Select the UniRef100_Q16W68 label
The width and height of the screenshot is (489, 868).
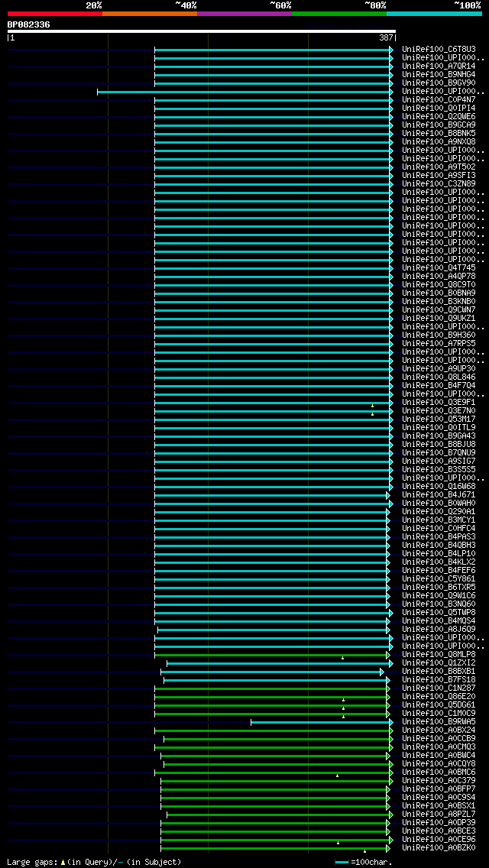439,487
